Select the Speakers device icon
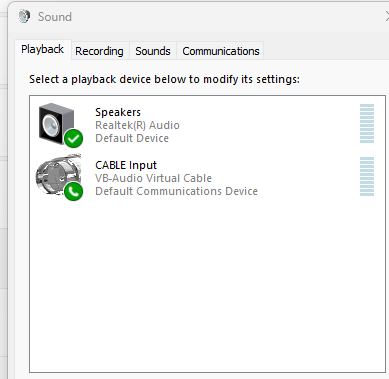The width and height of the screenshot is (389, 379). click(56, 124)
